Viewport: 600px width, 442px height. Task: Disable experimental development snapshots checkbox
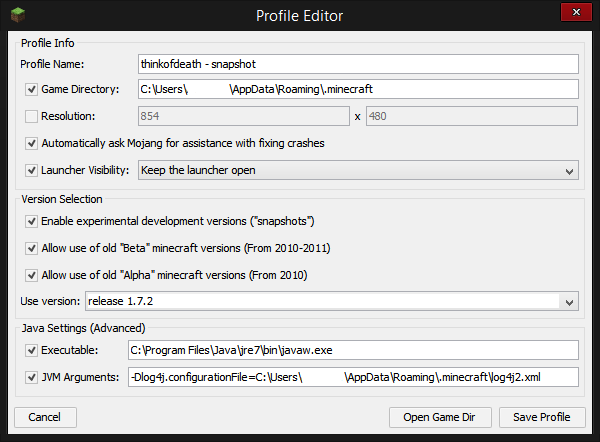tap(32, 220)
